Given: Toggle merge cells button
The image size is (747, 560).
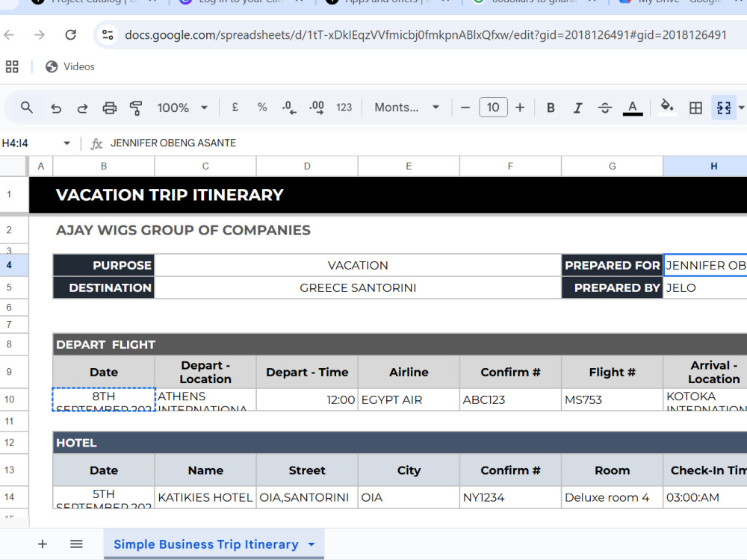Looking at the screenshot, I should [x=723, y=108].
